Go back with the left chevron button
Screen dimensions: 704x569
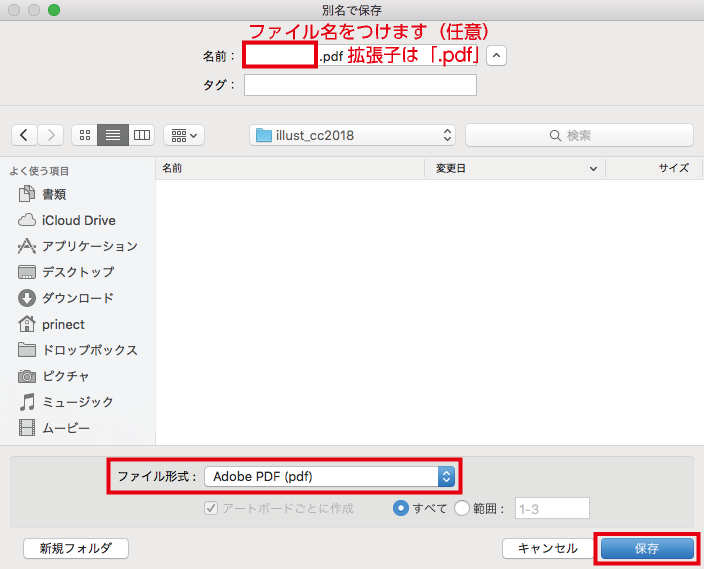click(24, 135)
